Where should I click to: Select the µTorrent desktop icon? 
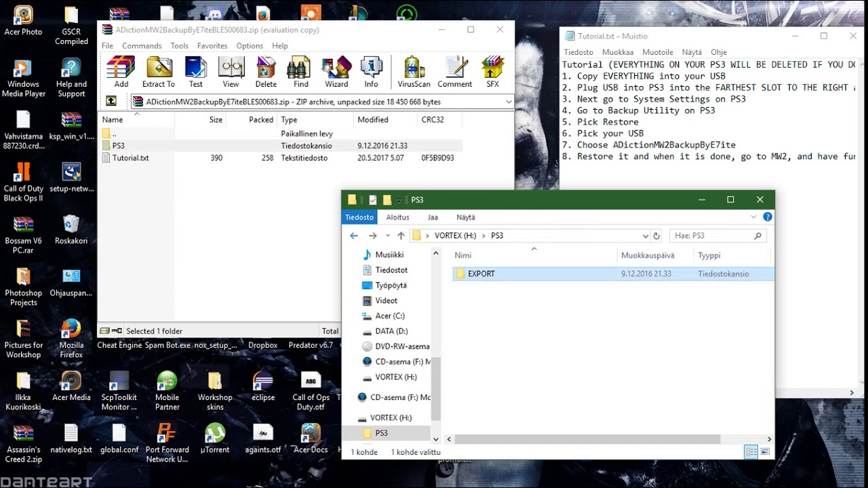(215, 438)
